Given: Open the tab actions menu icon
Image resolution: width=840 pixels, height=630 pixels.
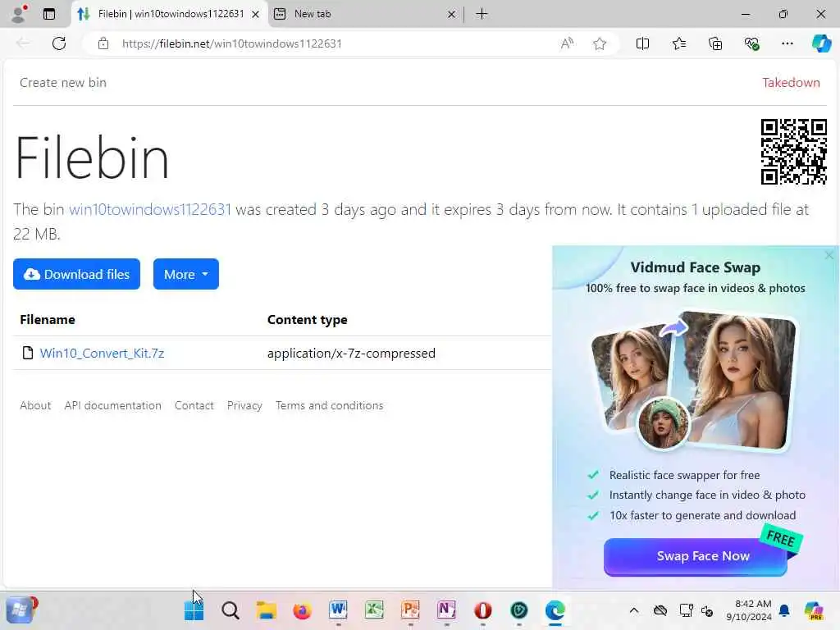Looking at the screenshot, I should point(48,14).
